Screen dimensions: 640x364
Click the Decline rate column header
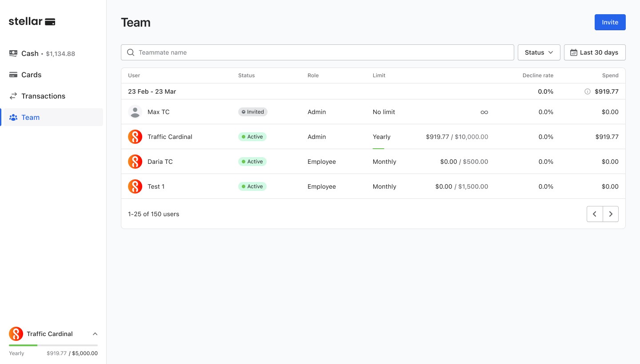(538, 75)
